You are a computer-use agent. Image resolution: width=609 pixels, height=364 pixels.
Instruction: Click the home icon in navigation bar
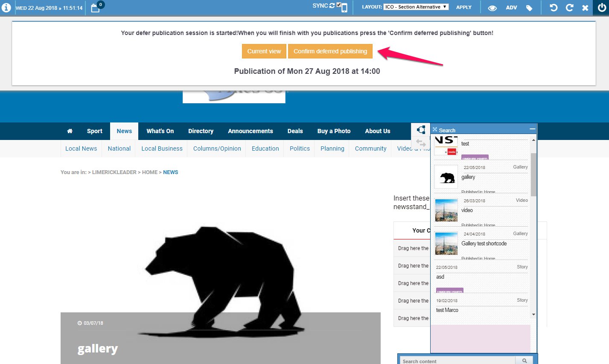70,131
